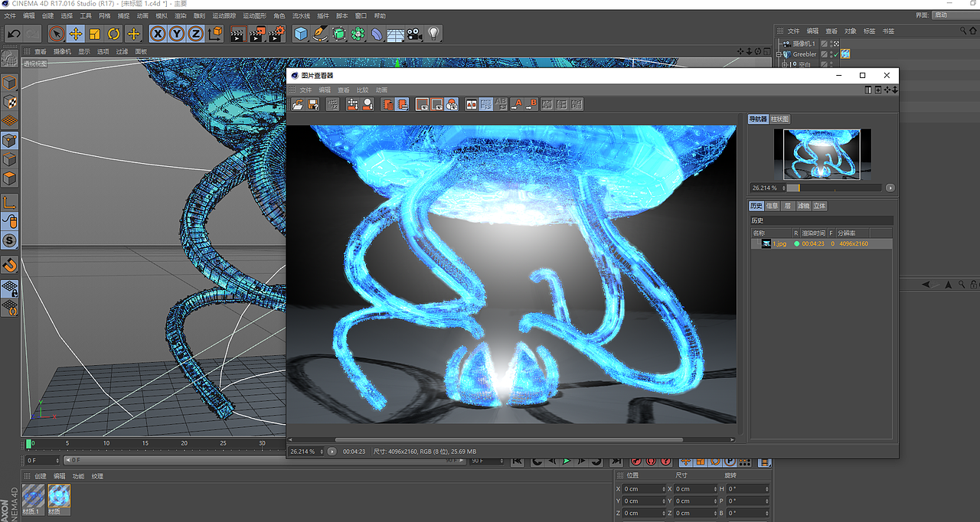The image size is (980, 522).
Task: Click the timeline frame 10 marker
Action: coord(106,443)
